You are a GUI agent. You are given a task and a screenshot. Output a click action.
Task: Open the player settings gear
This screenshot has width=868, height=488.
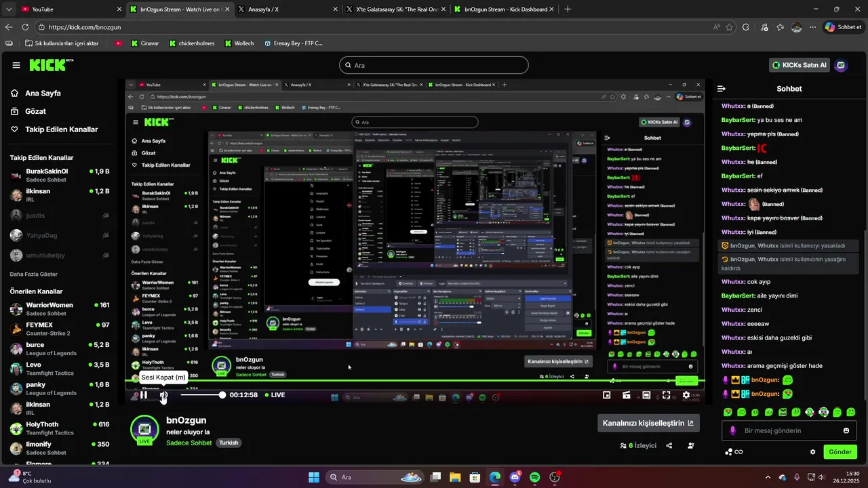click(x=686, y=395)
